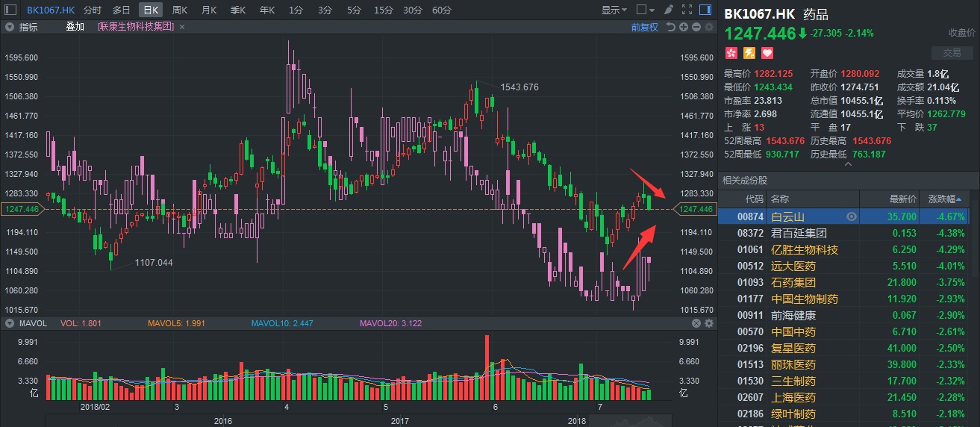
Task: Click the lightning level-2 quote icon
Action: [x=749, y=53]
